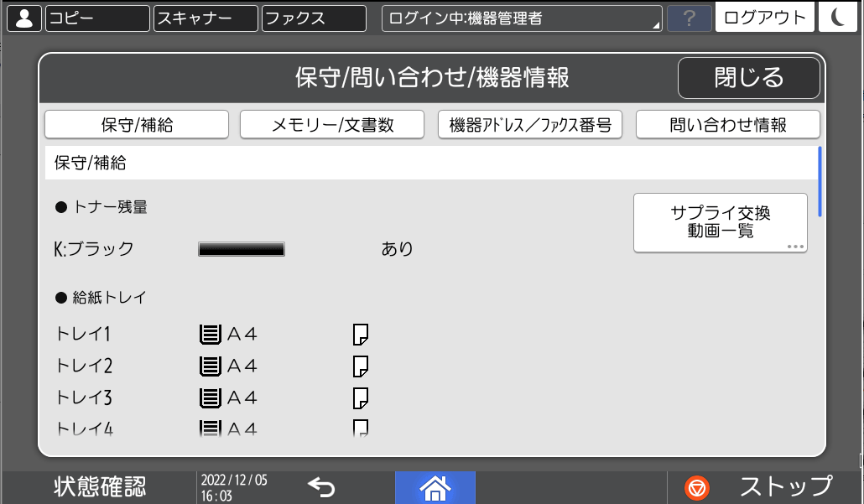
Task: Tap the back arrow on the bottom bar
Action: coord(323,486)
